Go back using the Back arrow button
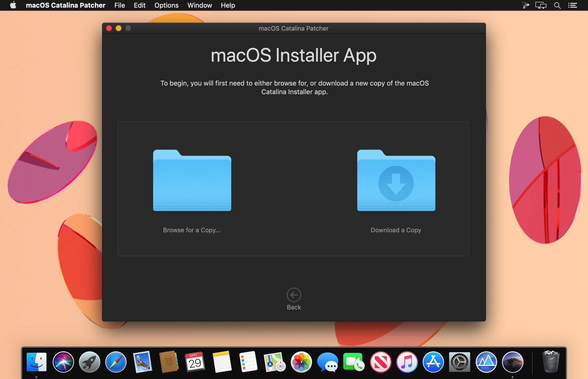This screenshot has height=379, width=588. [294, 295]
